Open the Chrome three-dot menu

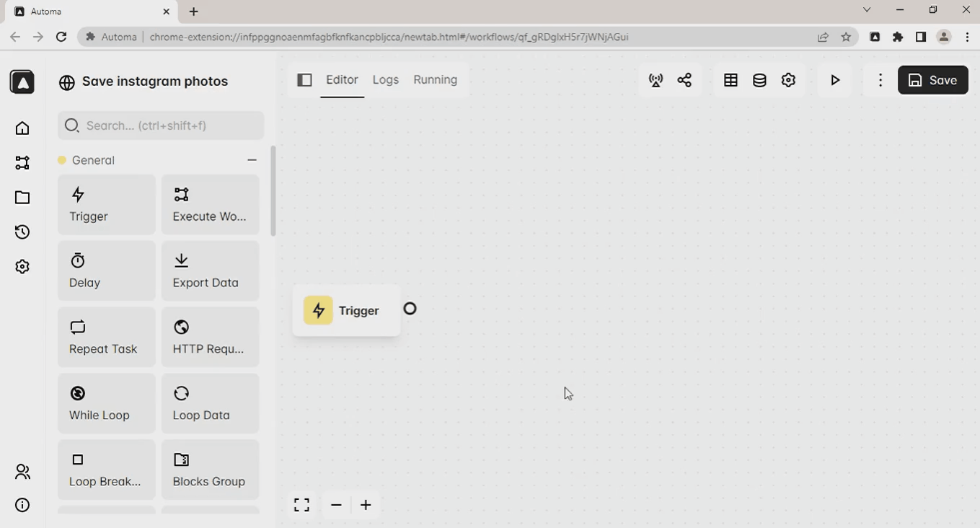967,37
